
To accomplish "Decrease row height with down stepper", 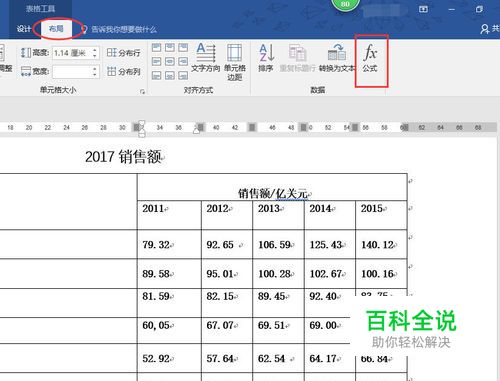I will click(x=95, y=56).
